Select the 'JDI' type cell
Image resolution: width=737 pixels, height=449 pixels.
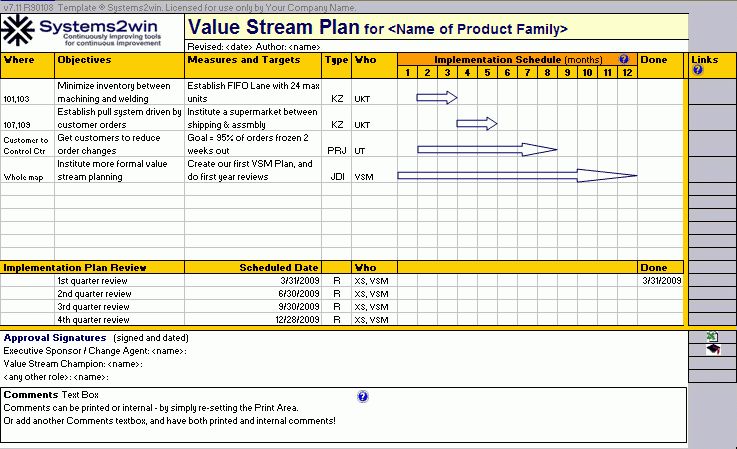[x=336, y=170]
